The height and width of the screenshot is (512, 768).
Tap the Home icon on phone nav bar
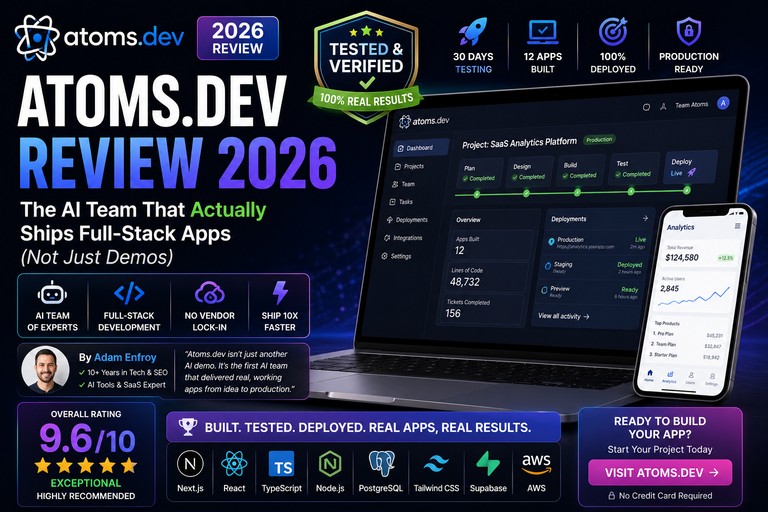point(649,375)
